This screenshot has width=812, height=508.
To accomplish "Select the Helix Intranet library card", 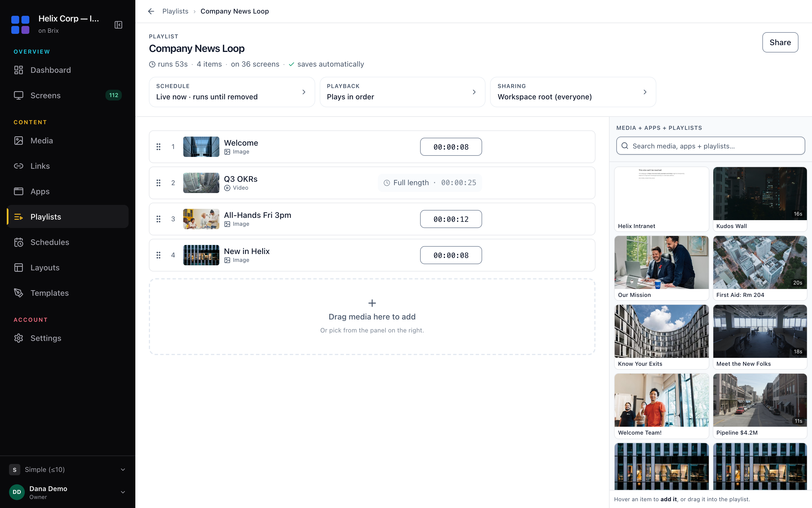I will click(661, 199).
